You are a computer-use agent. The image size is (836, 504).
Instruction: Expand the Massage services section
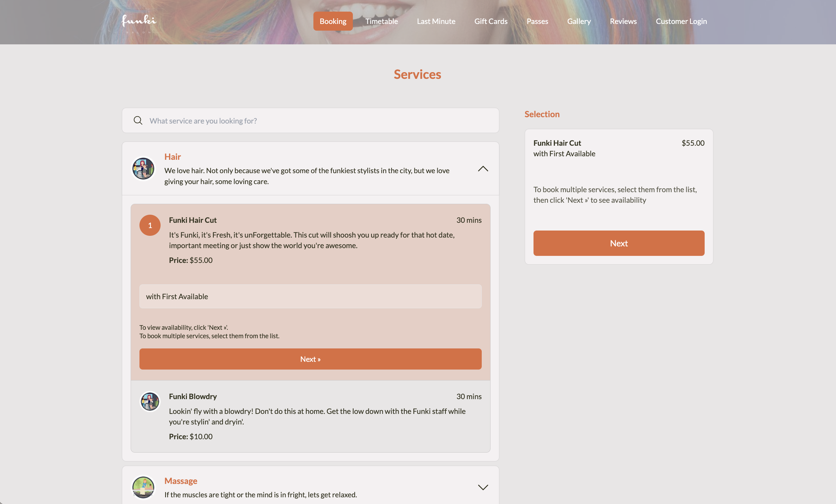coord(483,487)
